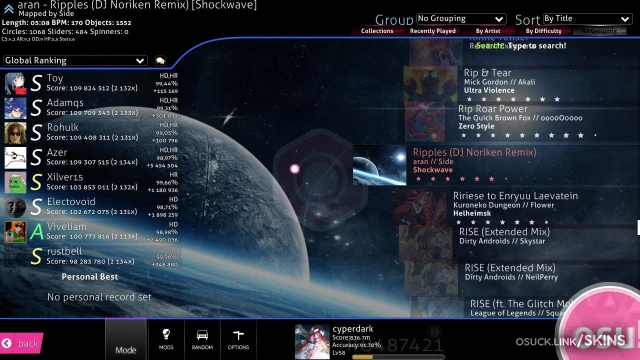Image resolution: width=640 pixels, height=360 pixels.
Task: Open the Sort By Title dropdown
Action: 587,19
